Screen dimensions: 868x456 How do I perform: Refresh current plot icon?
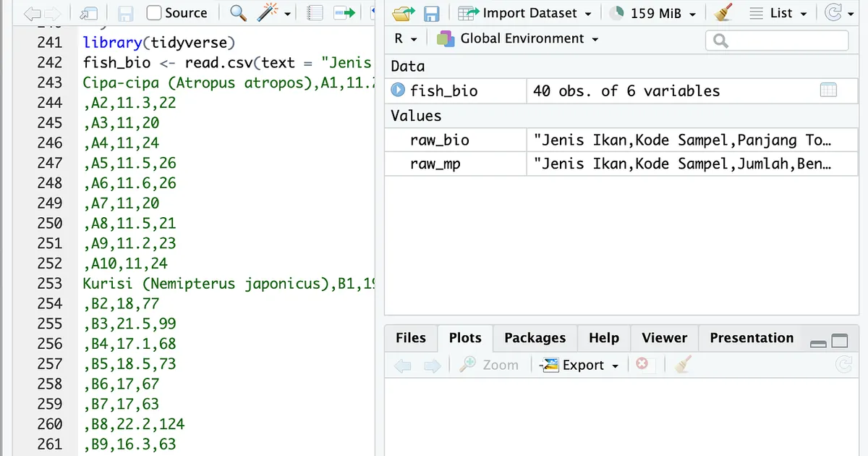843,365
